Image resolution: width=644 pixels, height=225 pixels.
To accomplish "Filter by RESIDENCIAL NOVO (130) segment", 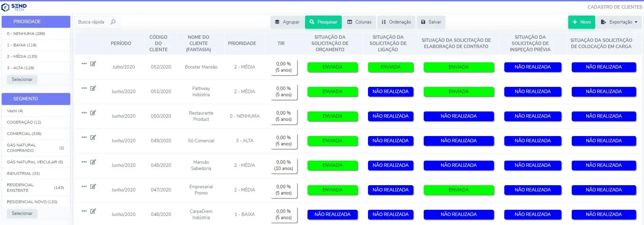I will point(32,202).
